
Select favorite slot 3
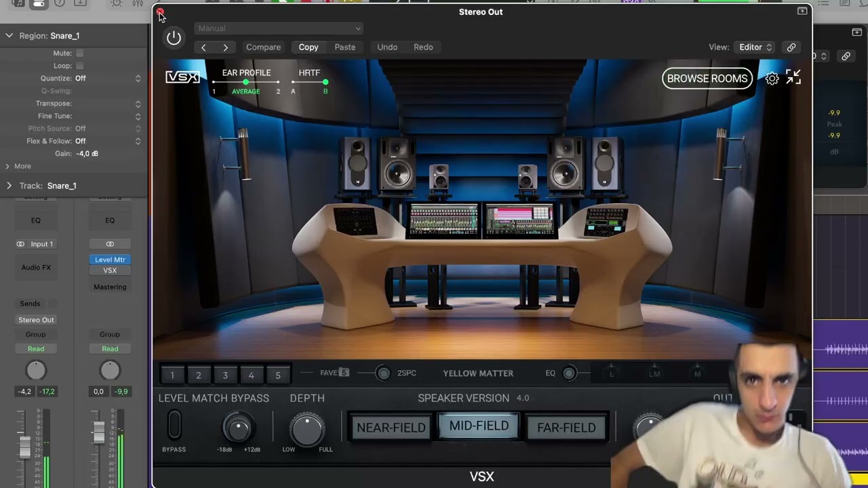(x=225, y=375)
